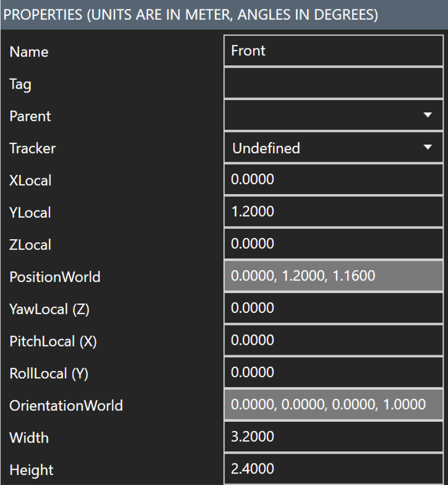This screenshot has height=485, width=448.
Task: Click the read-only PositionWorld value box
Action: click(333, 276)
